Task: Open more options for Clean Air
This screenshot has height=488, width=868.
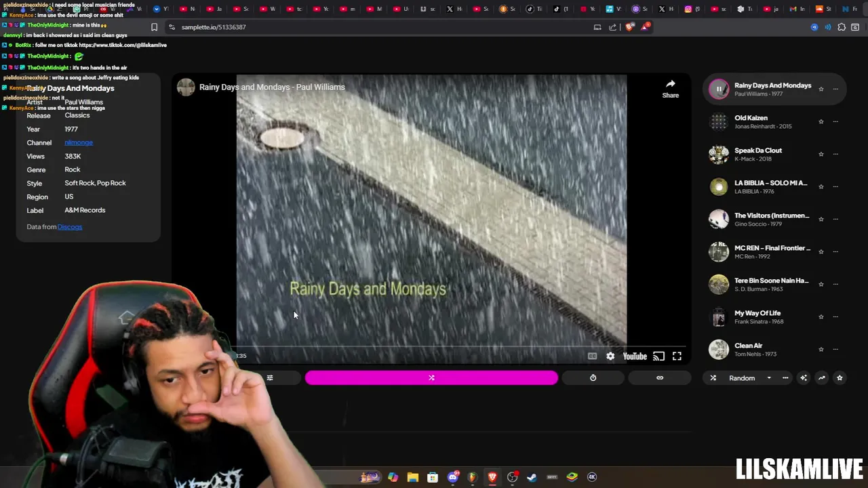Action: (835, 349)
